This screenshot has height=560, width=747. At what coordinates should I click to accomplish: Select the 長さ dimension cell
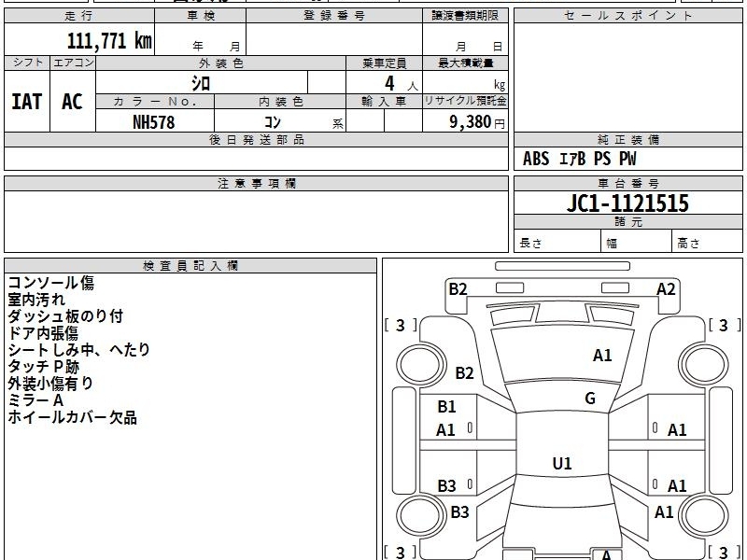pyautogui.click(x=557, y=241)
